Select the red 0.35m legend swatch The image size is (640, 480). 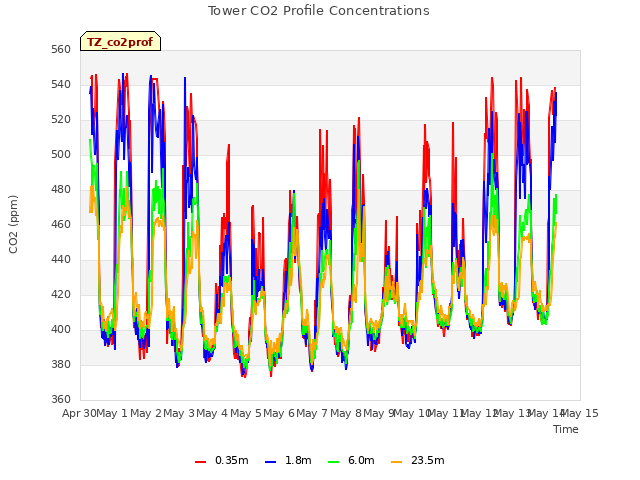coord(200,462)
